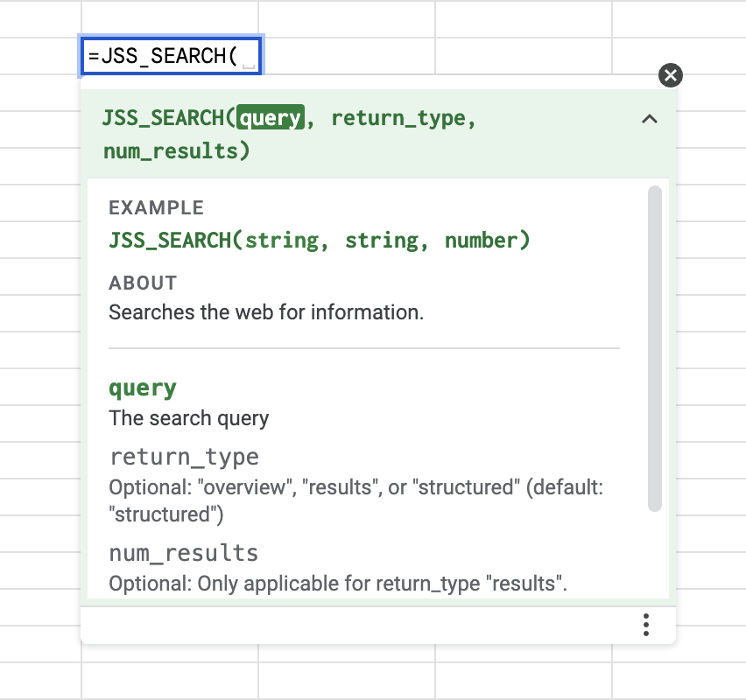Click example JSS_SEARCH(string, string, number)
The width and height of the screenshot is (746, 700).
point(320,240)
